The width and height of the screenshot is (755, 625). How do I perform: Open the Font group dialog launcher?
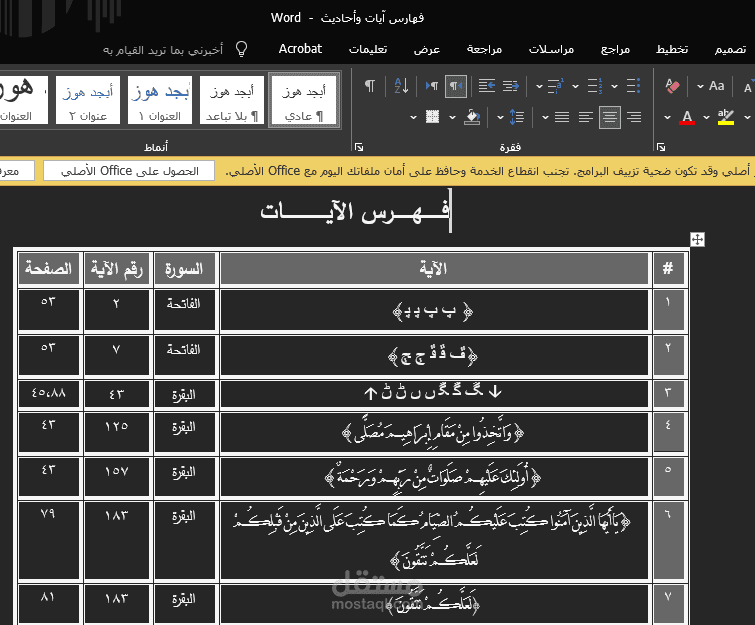(x=661, y=147)
